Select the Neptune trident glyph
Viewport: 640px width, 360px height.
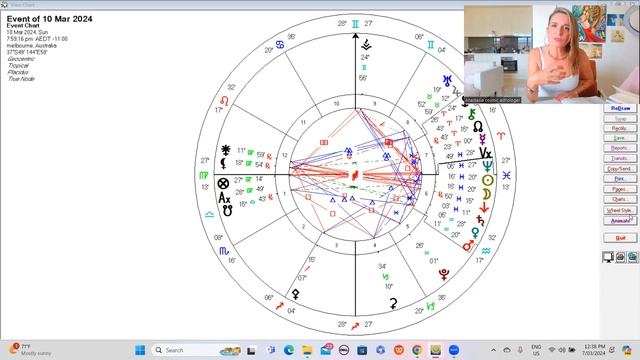pyautogui.click(x=487, y=166)
